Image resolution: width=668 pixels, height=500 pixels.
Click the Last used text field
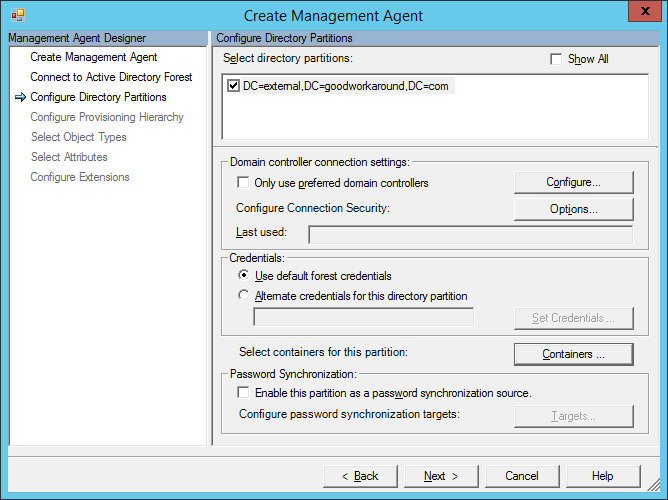tap(470, 235)
